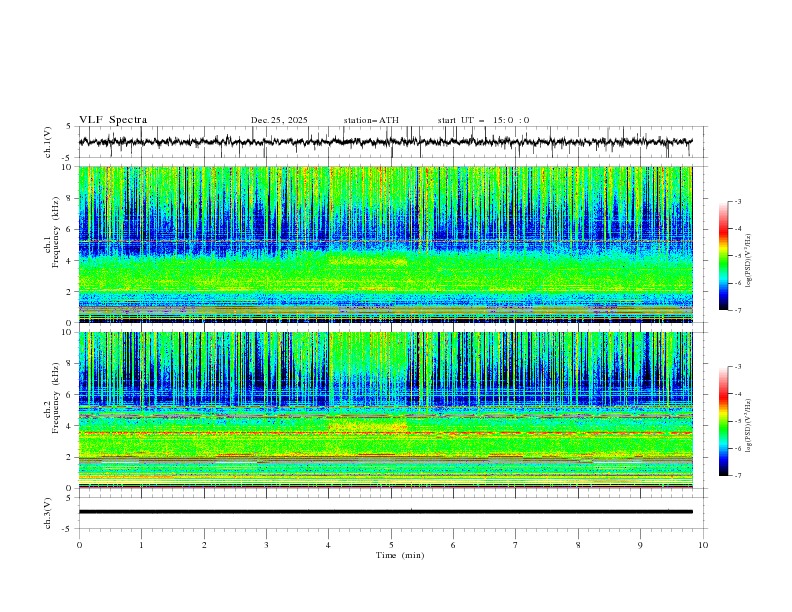Click the ch.3 flat voltage trace
Screen dimensions: 792x612
point(385,512)
